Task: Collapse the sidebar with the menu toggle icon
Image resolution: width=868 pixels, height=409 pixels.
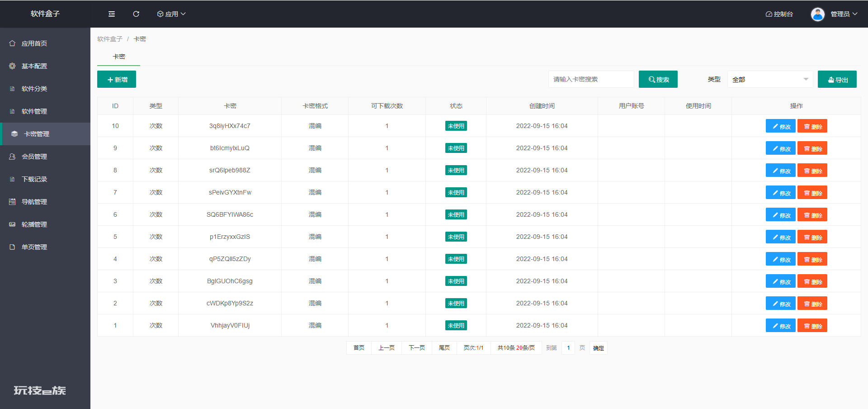Action: point(112,14)
